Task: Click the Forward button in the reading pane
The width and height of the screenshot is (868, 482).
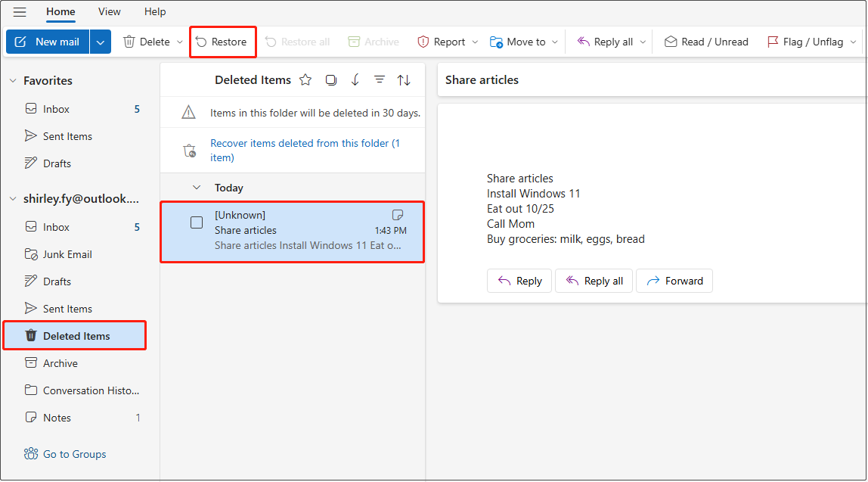Action: [x=674, y=280]
